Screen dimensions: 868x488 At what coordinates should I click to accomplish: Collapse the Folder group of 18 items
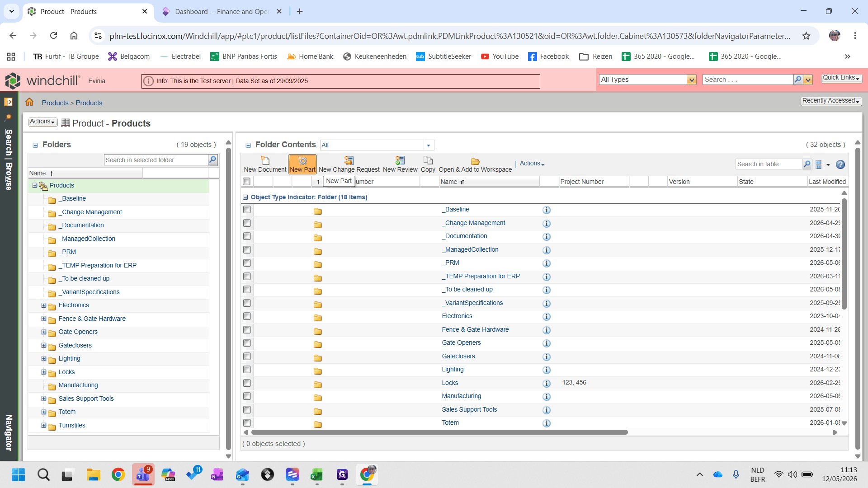[245, 197]
